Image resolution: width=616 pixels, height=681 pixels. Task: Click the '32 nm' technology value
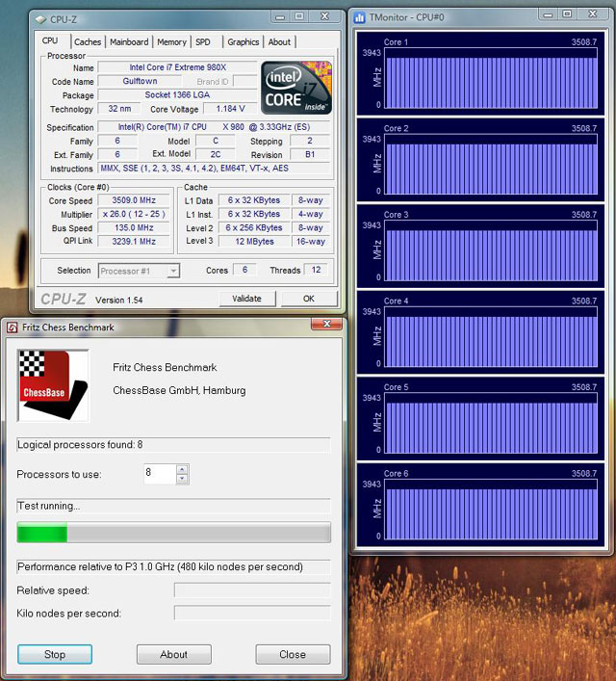119,109
